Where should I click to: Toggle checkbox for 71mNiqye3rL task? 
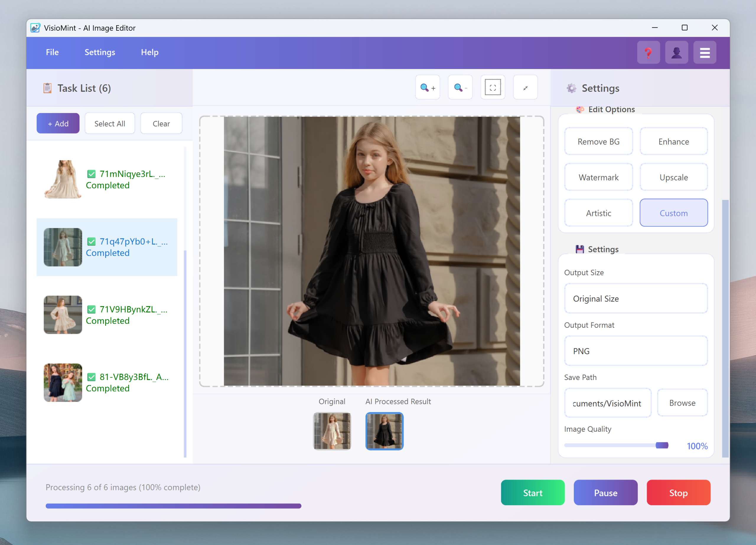coord(91,174)
